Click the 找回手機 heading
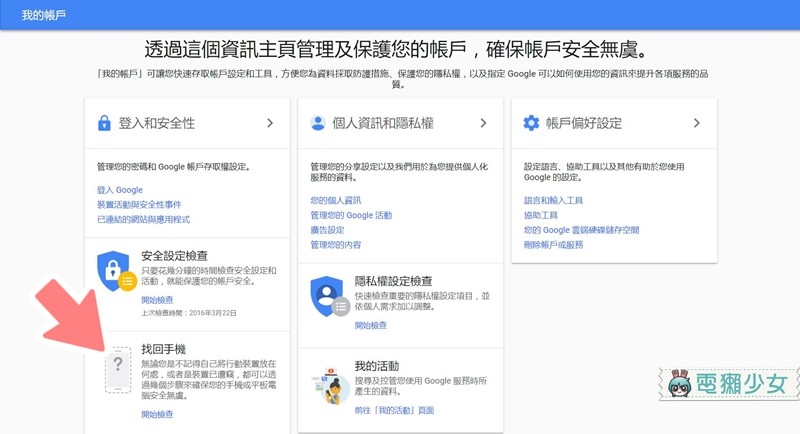 [x=163, y=349]
